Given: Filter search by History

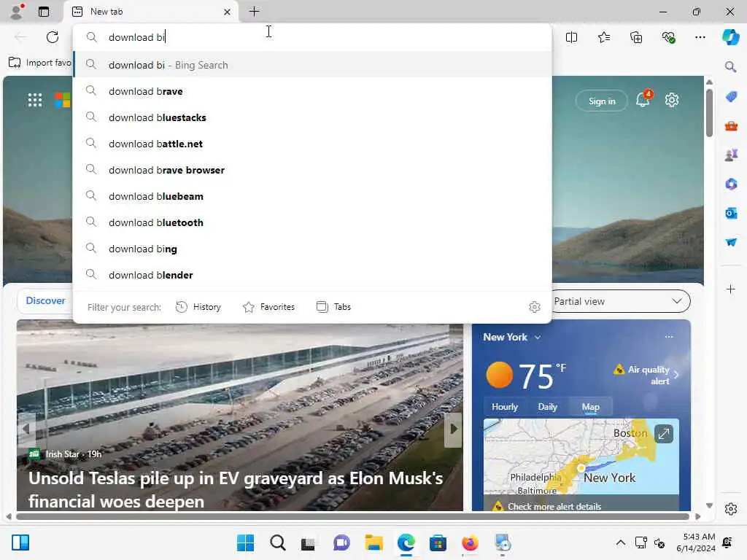Looking at the screenshot, I should (x=198, y=307).
